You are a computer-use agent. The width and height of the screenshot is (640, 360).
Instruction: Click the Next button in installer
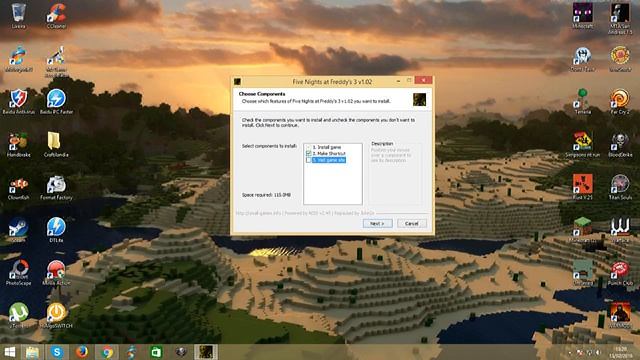click(x=378, y=223)
